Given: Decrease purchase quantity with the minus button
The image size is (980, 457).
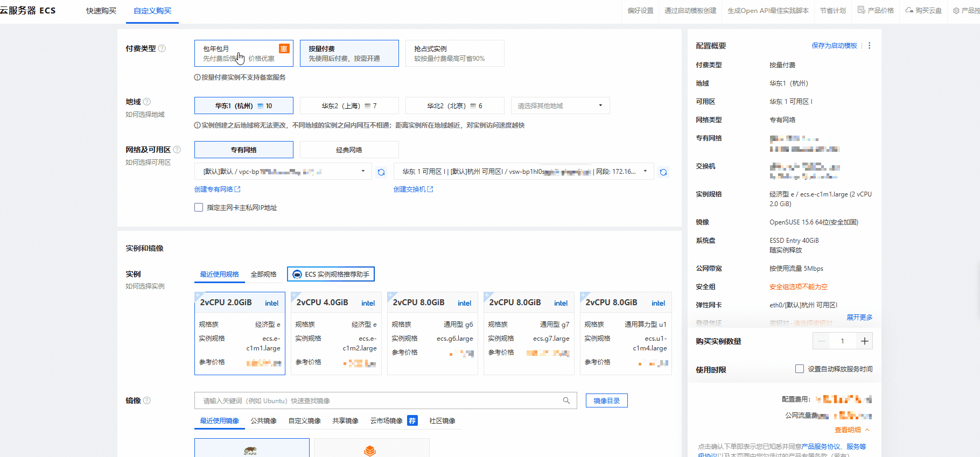Looking at the screenshot, I should click(x=822, y=341).
